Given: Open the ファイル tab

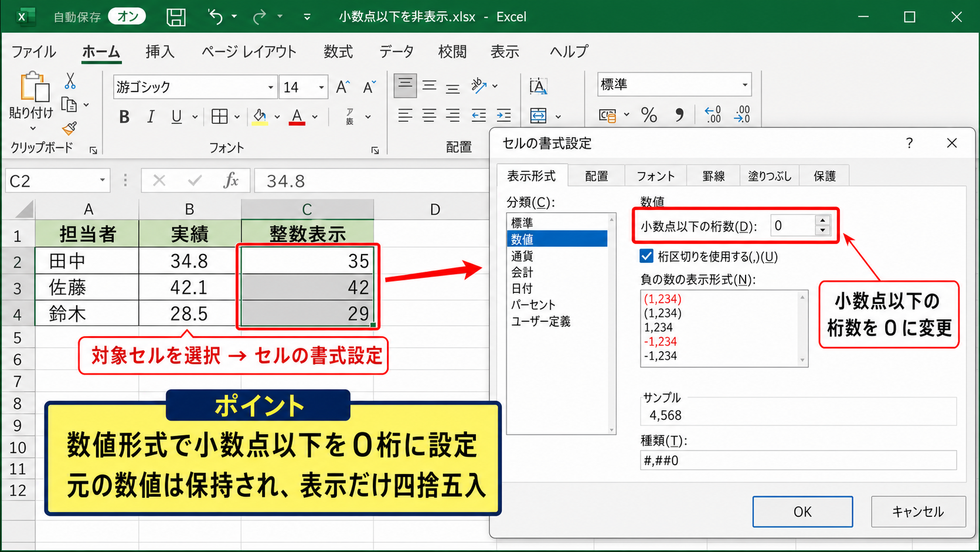Looking at the screenshot, I should pyautogui.click(x=33, y=52).
